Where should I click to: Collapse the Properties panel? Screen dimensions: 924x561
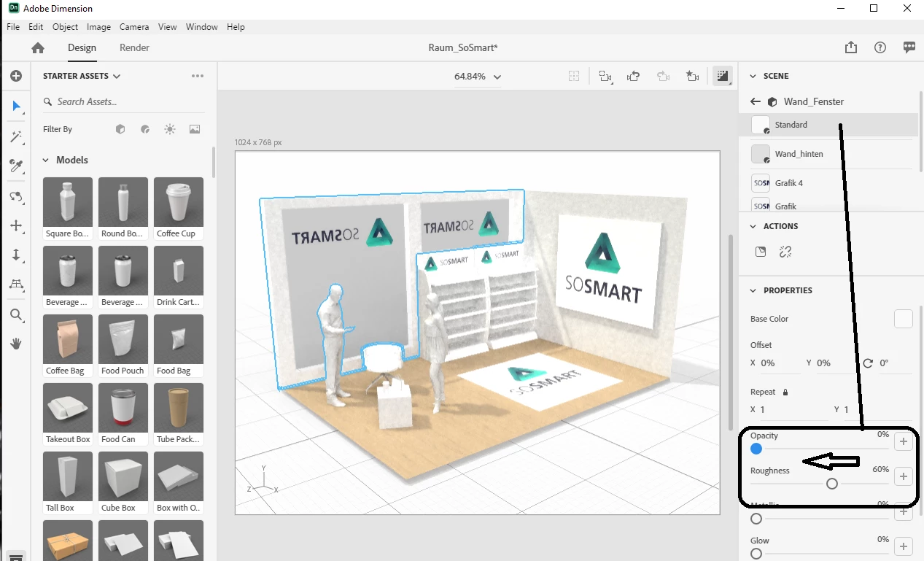[753, 290]
